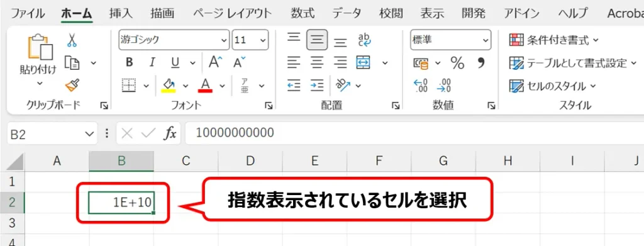Decrease decimal places

pyautogui.click(x=444, y=86)
